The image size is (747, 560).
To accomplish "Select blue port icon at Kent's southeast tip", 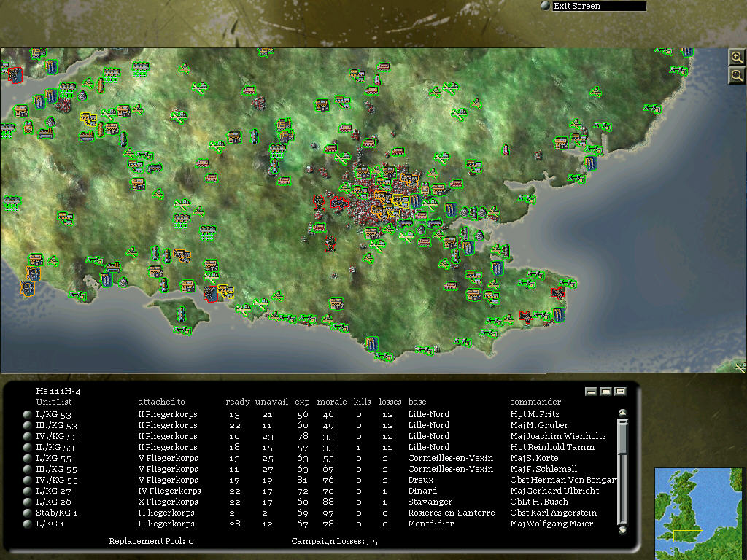I will coord(559,315).
